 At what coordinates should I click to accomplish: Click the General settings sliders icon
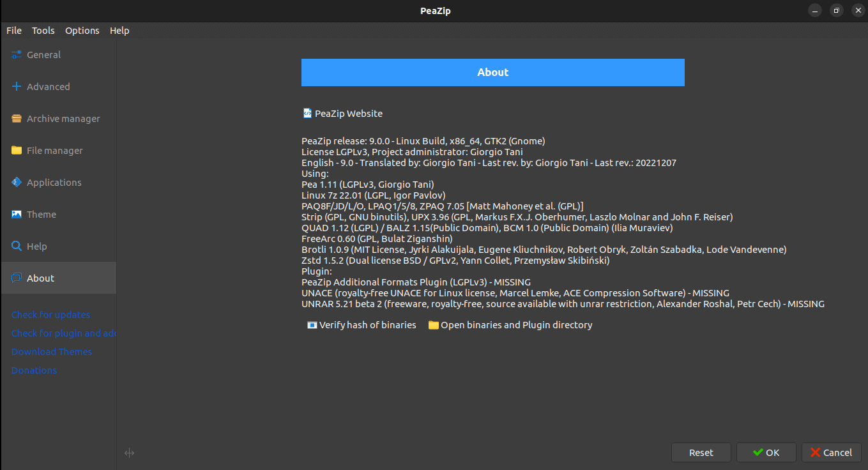[x=17, y=55]
